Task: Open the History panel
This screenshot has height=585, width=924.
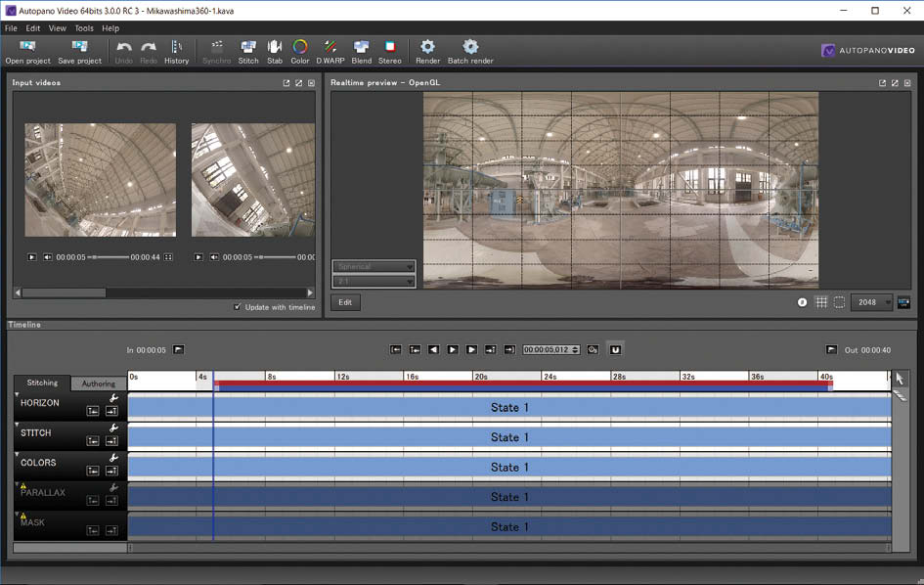Action: click(x=176, y=52)
